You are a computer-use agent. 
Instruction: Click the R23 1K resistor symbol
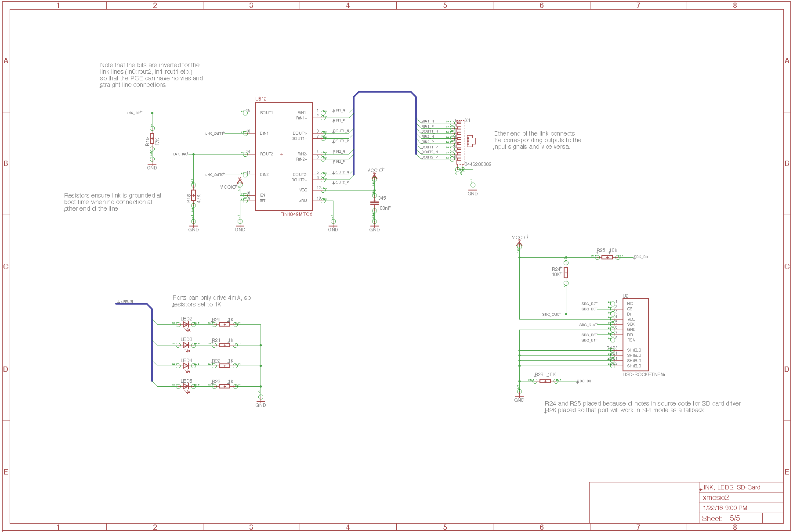pos(225,386)
